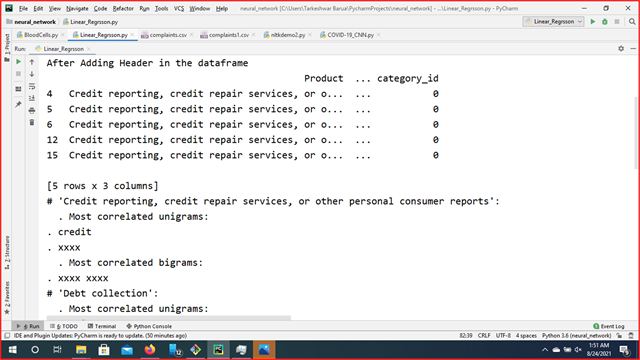This screenshot has width=640, height=360.
Task: Pin the Run tab
Action: pyautogui.click(x=18, y=104)
